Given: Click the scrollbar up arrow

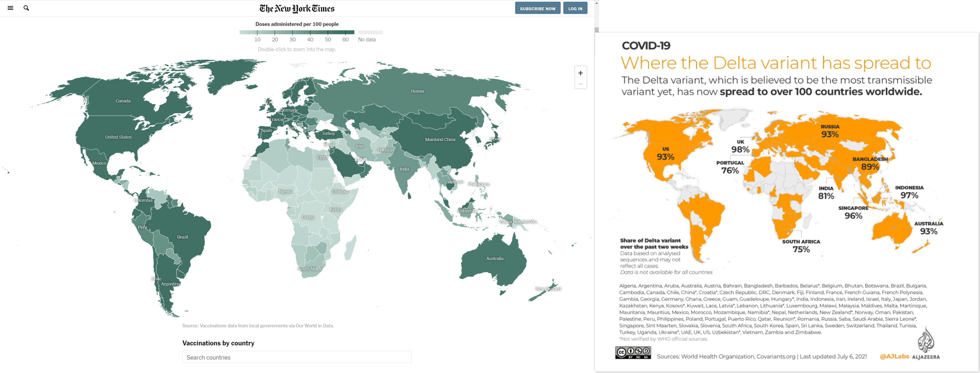Looking at the screenshot, I should (x=597, y=3).
